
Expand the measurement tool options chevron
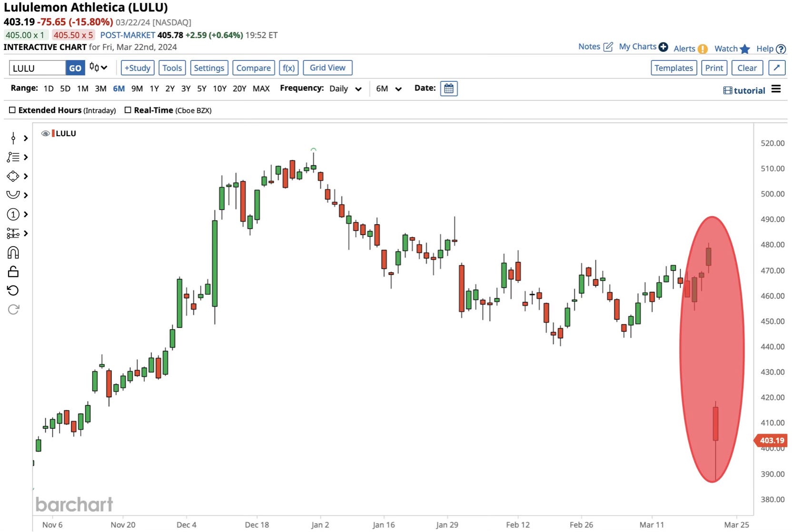(x=26, y=233)
